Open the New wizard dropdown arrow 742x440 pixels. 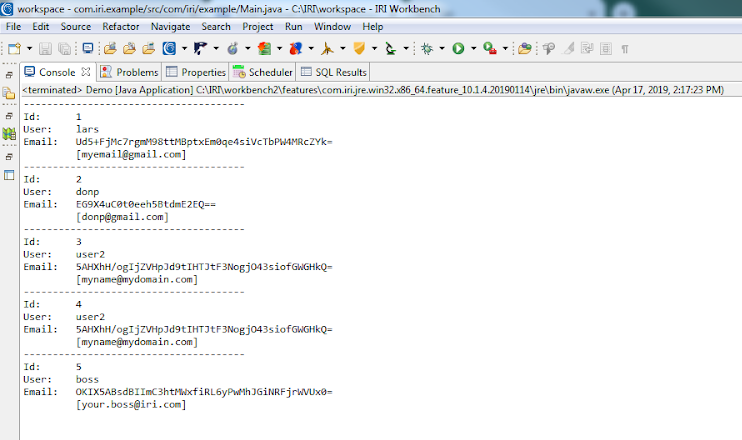point(29,48)
